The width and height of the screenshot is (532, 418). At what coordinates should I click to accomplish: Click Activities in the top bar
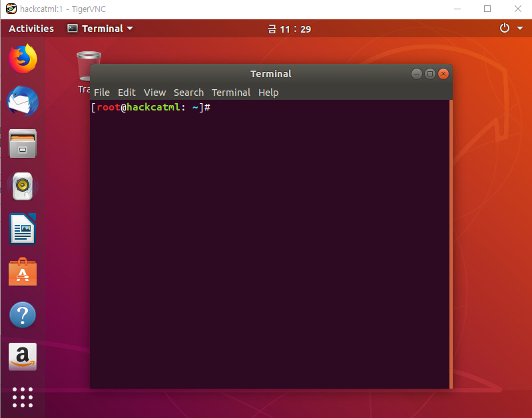[x=31, y=29]
